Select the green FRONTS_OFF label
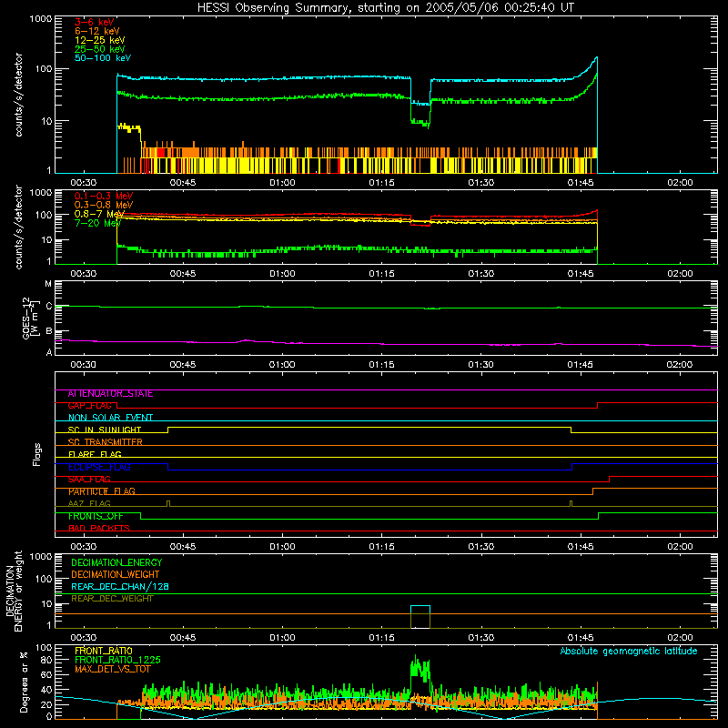The width and height of the screenshot is (728, 728). 96,516
